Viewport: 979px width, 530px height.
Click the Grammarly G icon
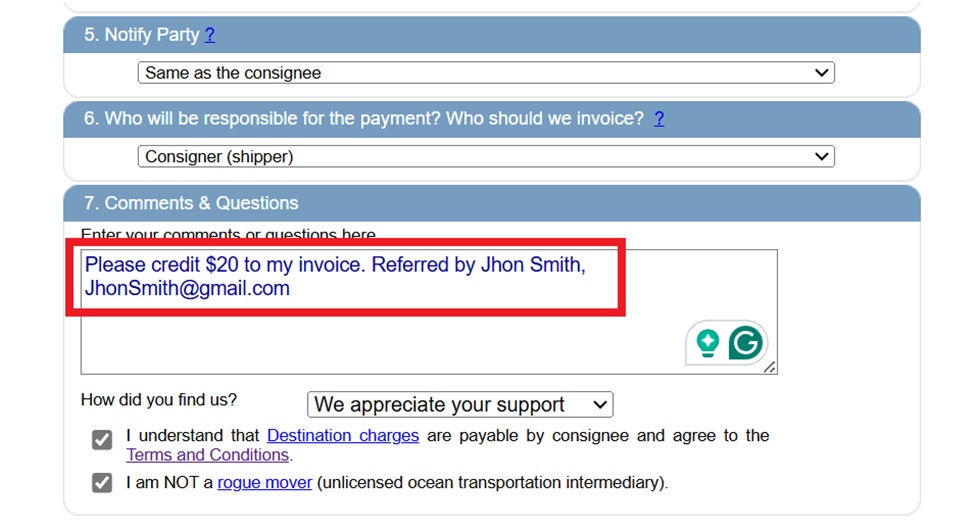click(746, 343)
